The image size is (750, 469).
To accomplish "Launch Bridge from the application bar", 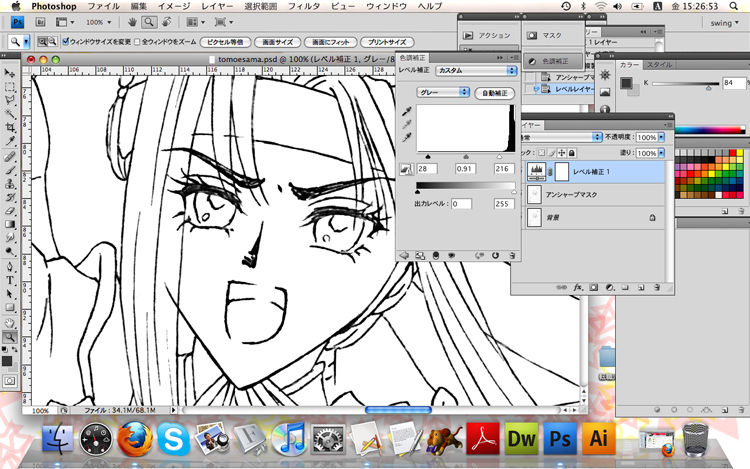I will click(40, 22).
